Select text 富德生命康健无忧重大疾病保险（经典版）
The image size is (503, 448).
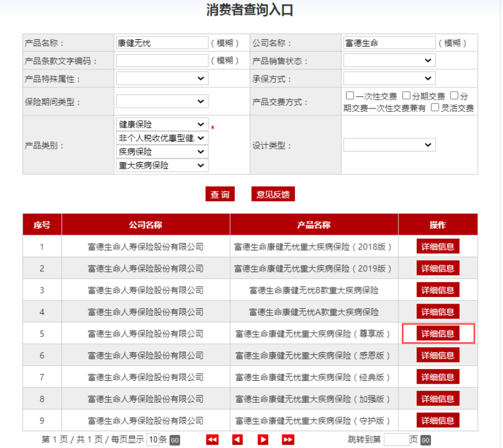point(313,378)
